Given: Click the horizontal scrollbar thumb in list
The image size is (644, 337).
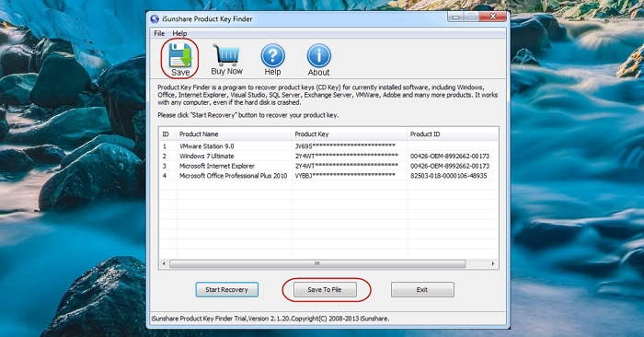Looking at the screenshot, I should (x=317, y=264).
